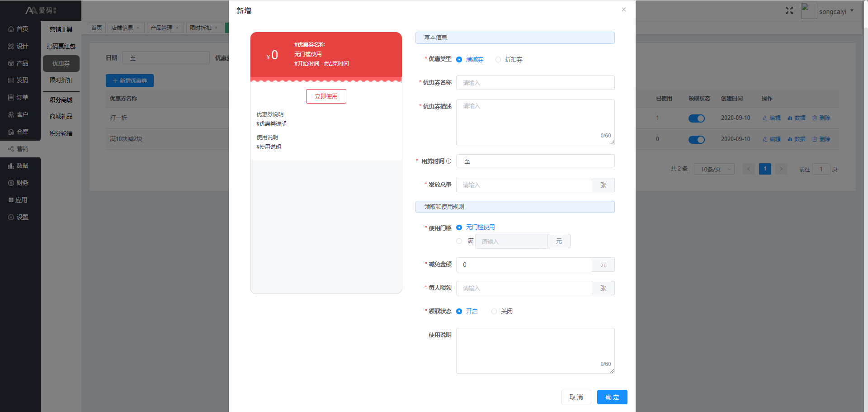This screenshot has width=868, height=412.
Task: Open 扫码赢红包 submenu item
Action: coord(61,46)
